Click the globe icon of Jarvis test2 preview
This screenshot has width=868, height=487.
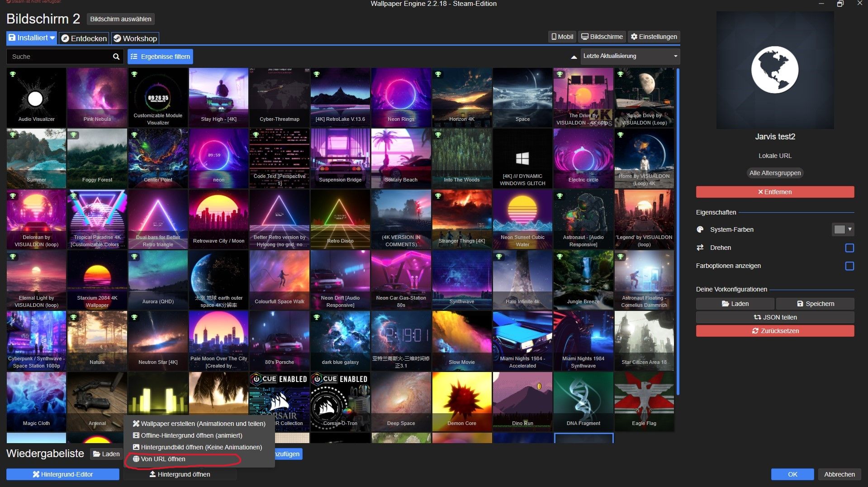pyautogui.click(x=775, y=70)
